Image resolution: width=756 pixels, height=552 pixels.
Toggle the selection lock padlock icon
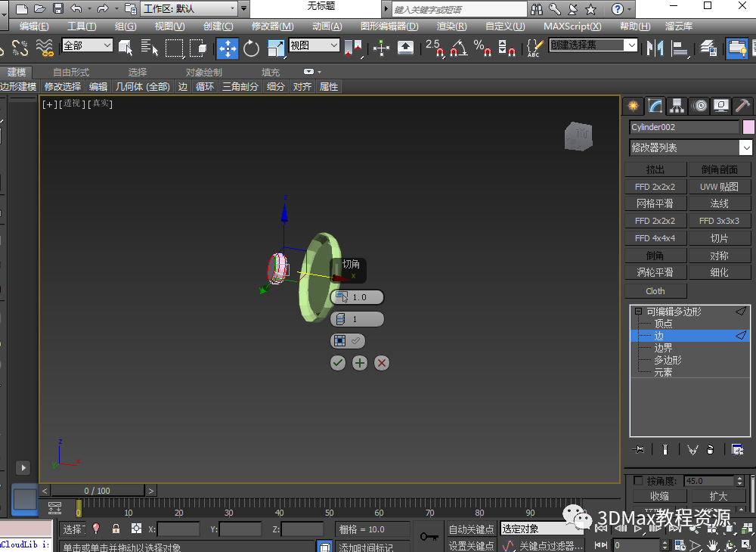click(x=116, y=529)
